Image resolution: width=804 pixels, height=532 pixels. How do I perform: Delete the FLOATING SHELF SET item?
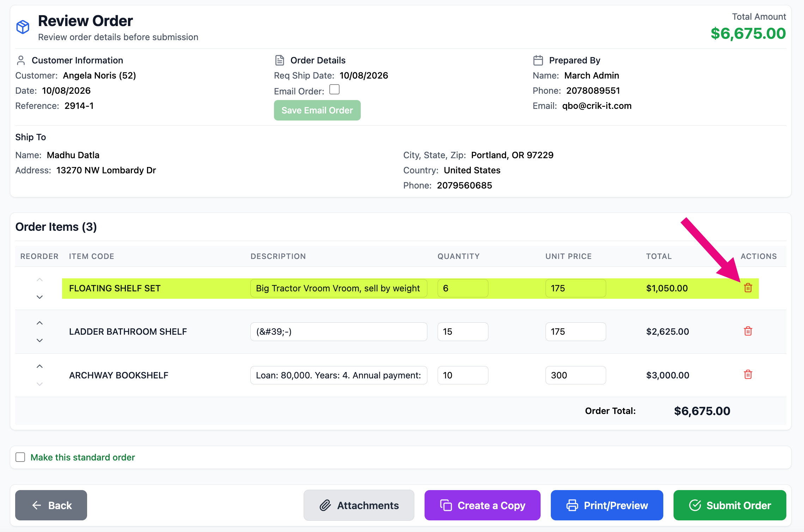pyautogui.click(x=748, y=288)
